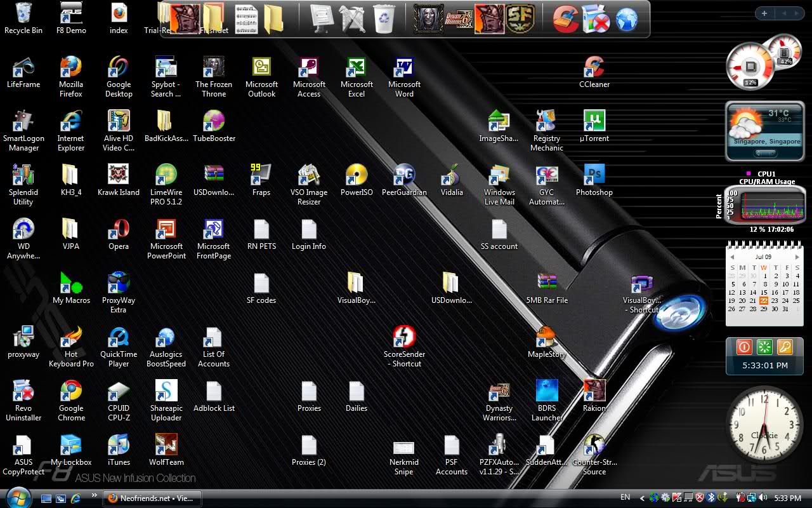Click the CPU meter gauge gadget
Screen dimensions: 812x508
750,65
